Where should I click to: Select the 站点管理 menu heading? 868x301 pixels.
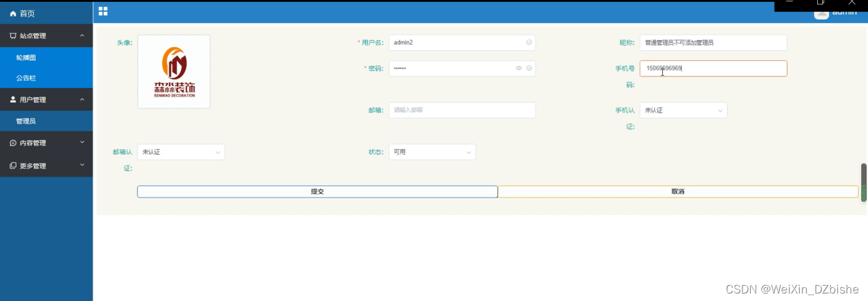coord(46,36)
